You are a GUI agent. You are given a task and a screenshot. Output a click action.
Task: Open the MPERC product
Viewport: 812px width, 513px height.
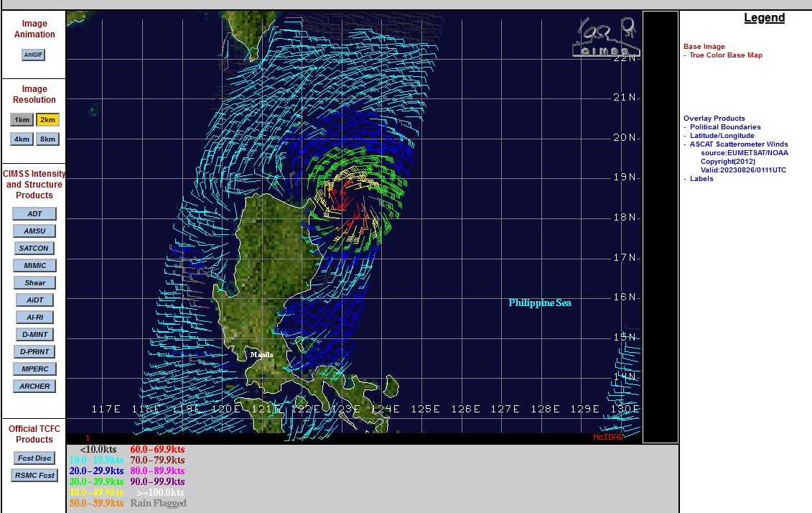pos(34,369)
